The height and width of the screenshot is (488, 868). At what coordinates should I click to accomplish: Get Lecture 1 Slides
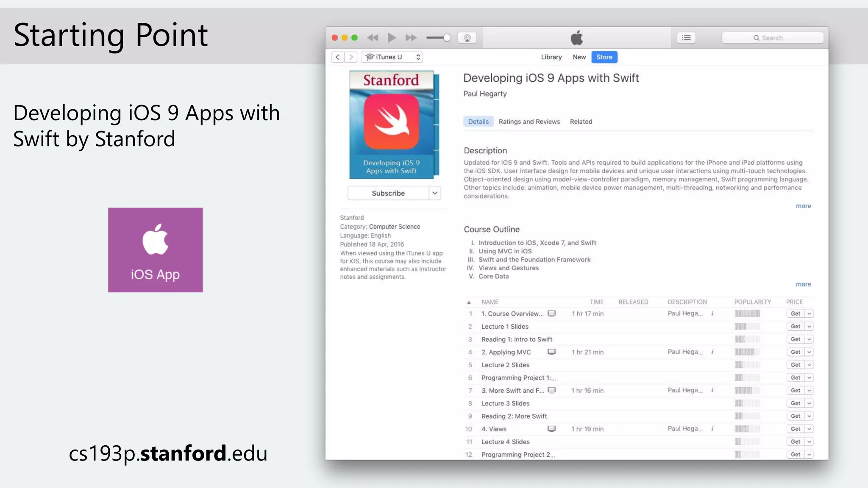796,326
